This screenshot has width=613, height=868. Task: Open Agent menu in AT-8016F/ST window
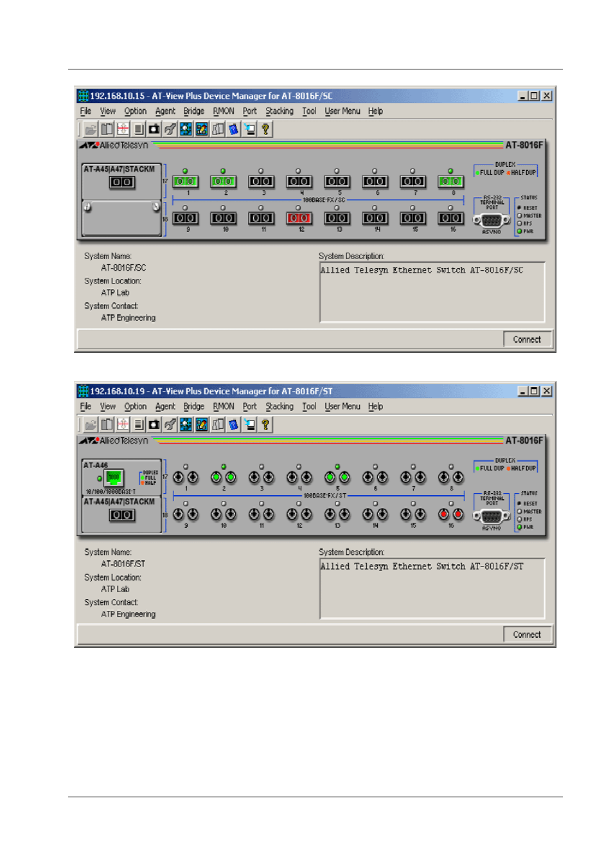pyautogui.click(x=165, y=407)
